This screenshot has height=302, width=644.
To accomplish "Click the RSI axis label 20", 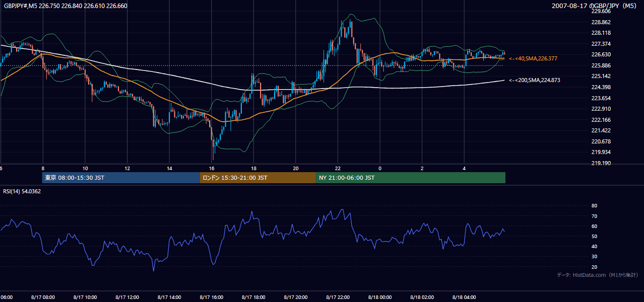I will click(594, 267).
